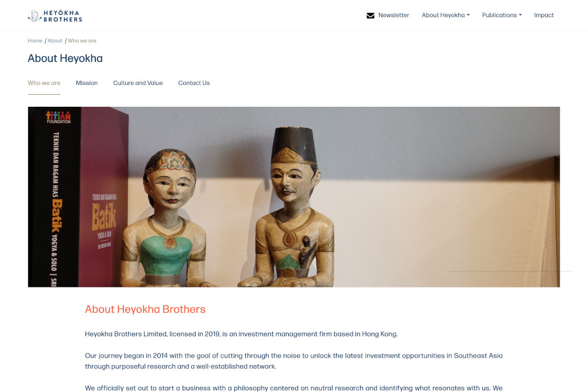
Task: Open the Newsletter link in the header
Action: coord(393,15)
